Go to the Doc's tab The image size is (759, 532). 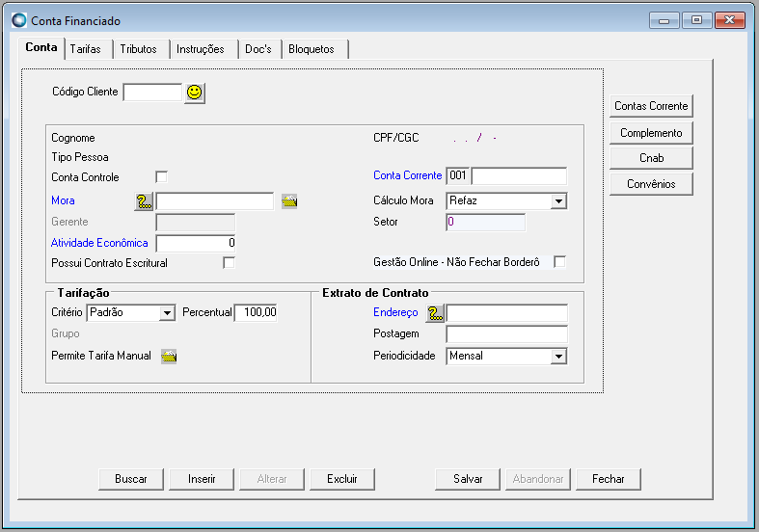(x=258, y=49)
